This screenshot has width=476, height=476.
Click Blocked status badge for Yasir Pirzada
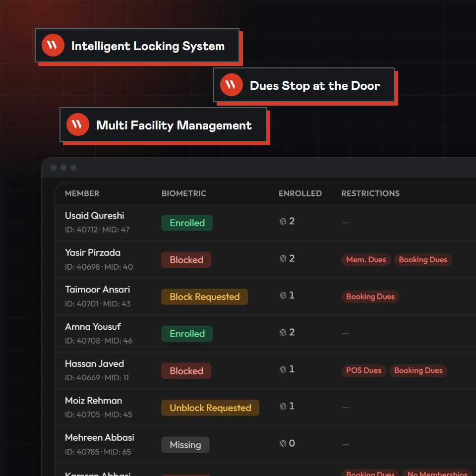186,260
